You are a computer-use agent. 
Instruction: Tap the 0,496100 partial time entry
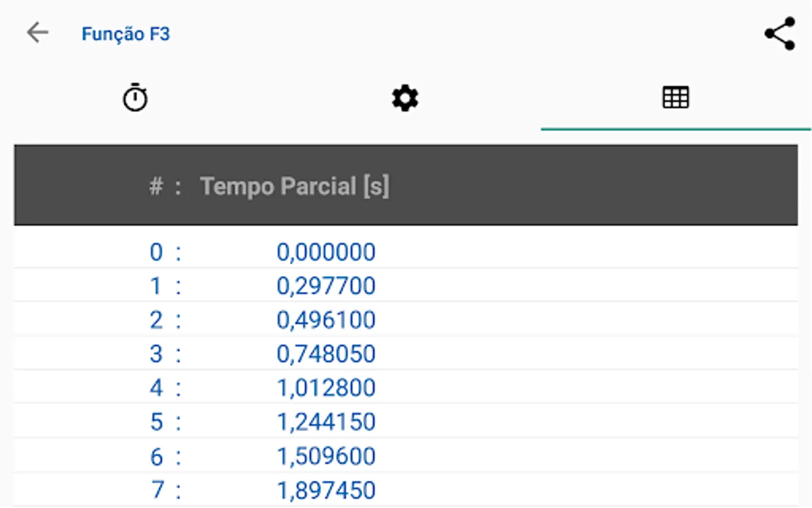tap(325, 320)
